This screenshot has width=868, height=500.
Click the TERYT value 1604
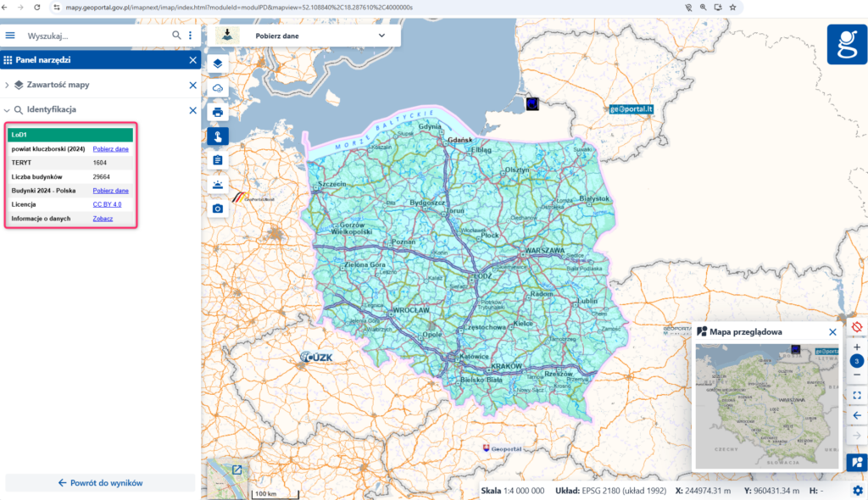point(100,163)
